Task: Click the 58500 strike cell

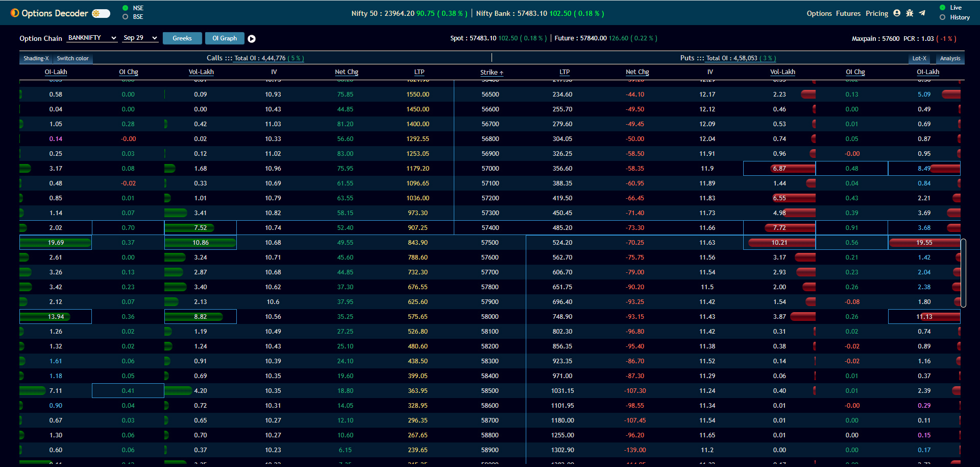Action: point(490,391)
